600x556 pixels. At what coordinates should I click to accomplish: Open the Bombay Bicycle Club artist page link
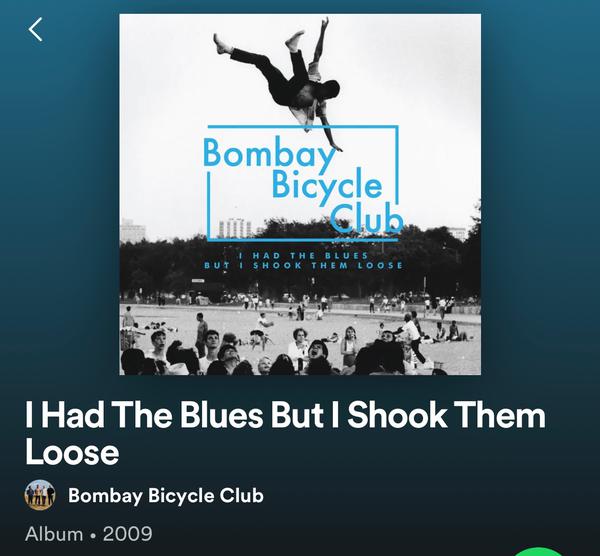[x=166, y=495]
